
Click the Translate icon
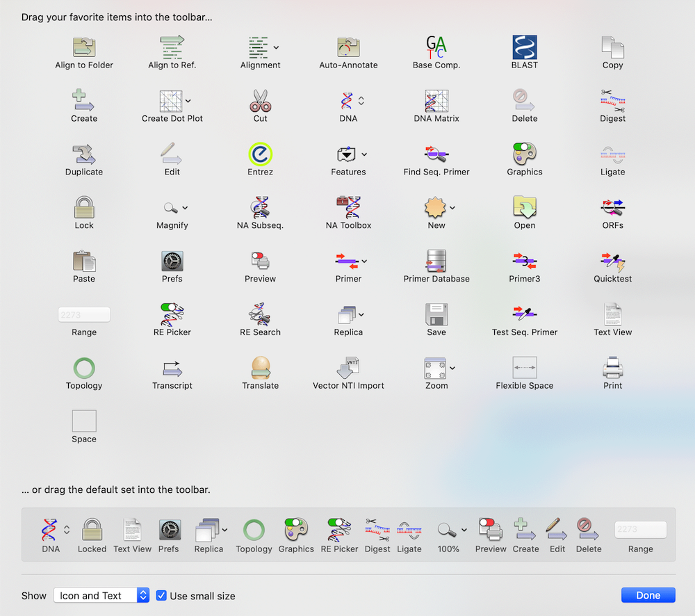pyautogui.click(x=260, y=368)
